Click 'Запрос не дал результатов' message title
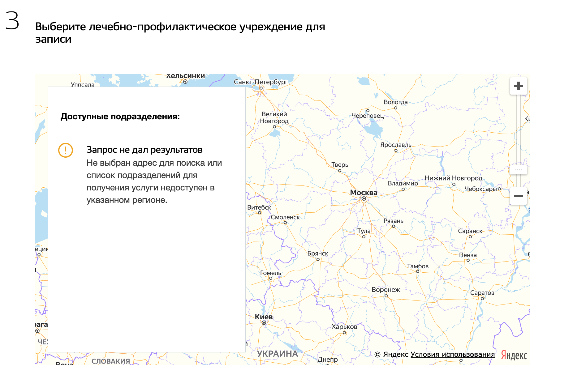Viewport: 573px width, 392px height. (144, 150)
